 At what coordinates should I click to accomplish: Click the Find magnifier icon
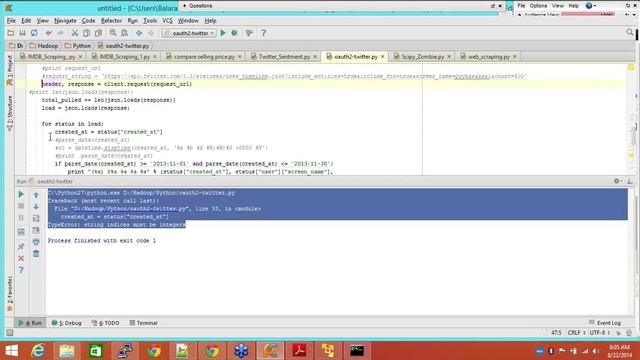pos(113,33)
